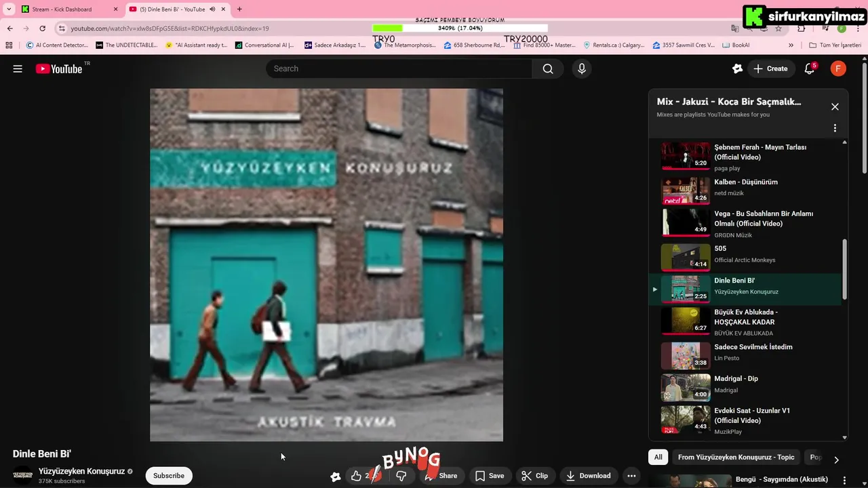
Task: Open The UNDETECTABLE bookmark
Action: coord(126,45)
